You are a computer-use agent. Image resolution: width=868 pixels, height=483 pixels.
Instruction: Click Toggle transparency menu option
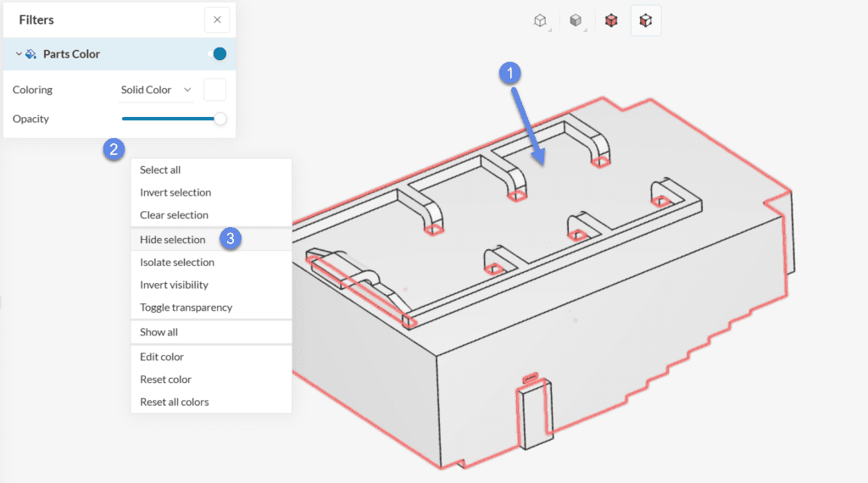coord(186,308)
